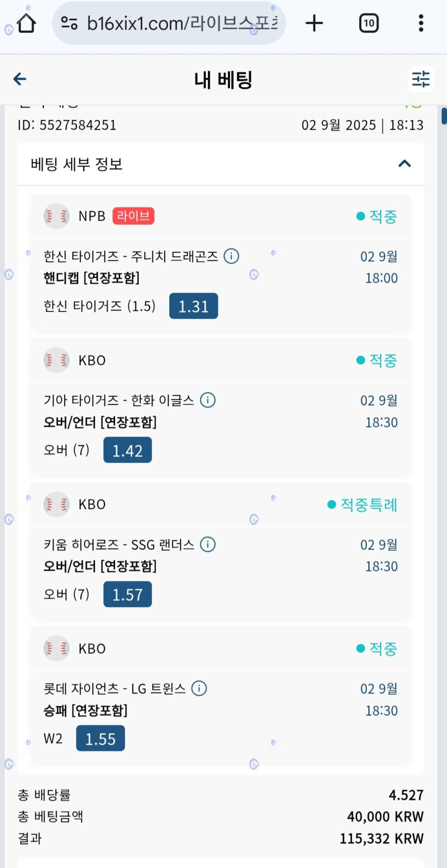This screenshot has width=447, height=868.
Task: Show info for 한신 타이거즈 - 주니치 드래곤즈 match
Action: click(x=231, y=256)
